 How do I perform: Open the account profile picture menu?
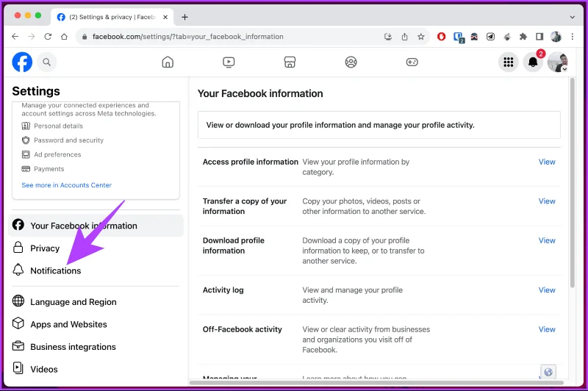pos(558,62)
